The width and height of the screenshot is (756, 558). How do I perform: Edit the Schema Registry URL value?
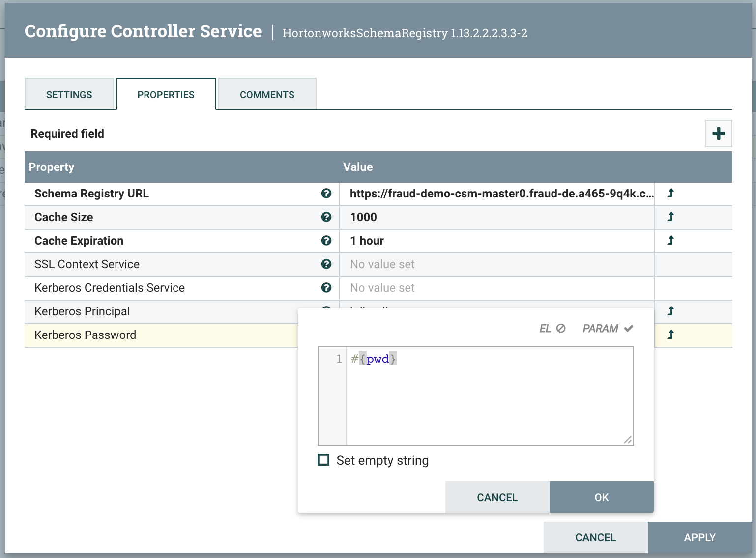point(497,194)
